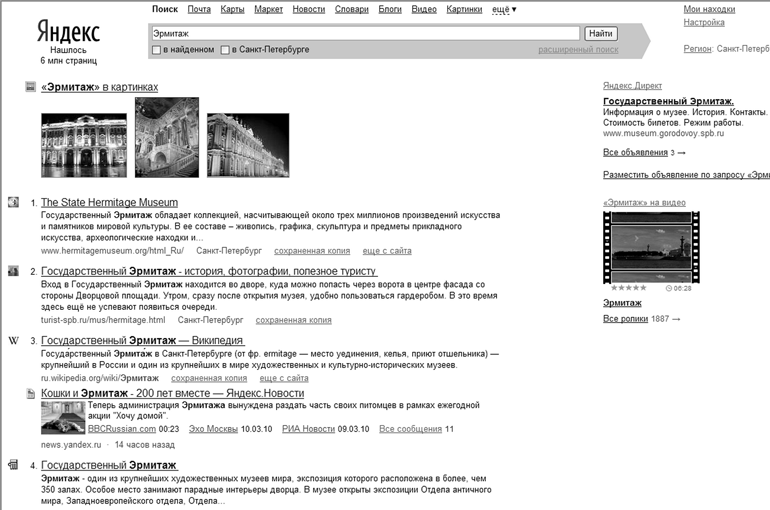770x510 pixels.
Task: Click the clock duration icon under the video
Action: pos(668,288)
